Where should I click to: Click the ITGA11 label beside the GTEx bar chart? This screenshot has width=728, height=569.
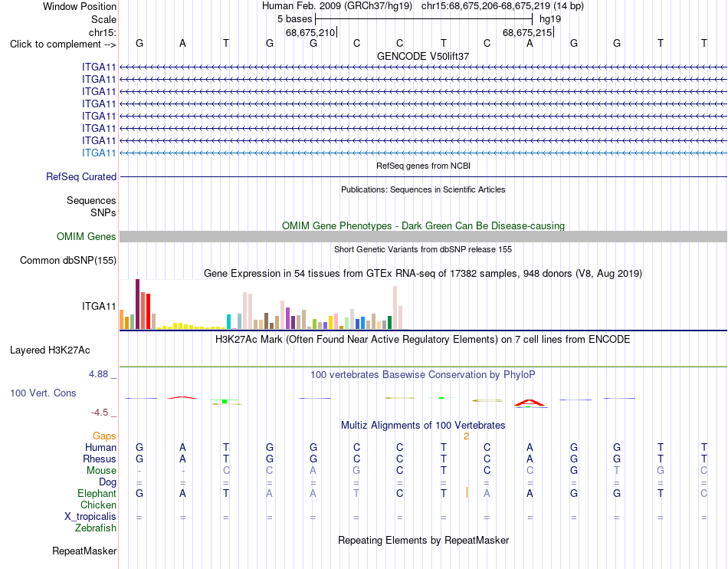tap(99, 306)
